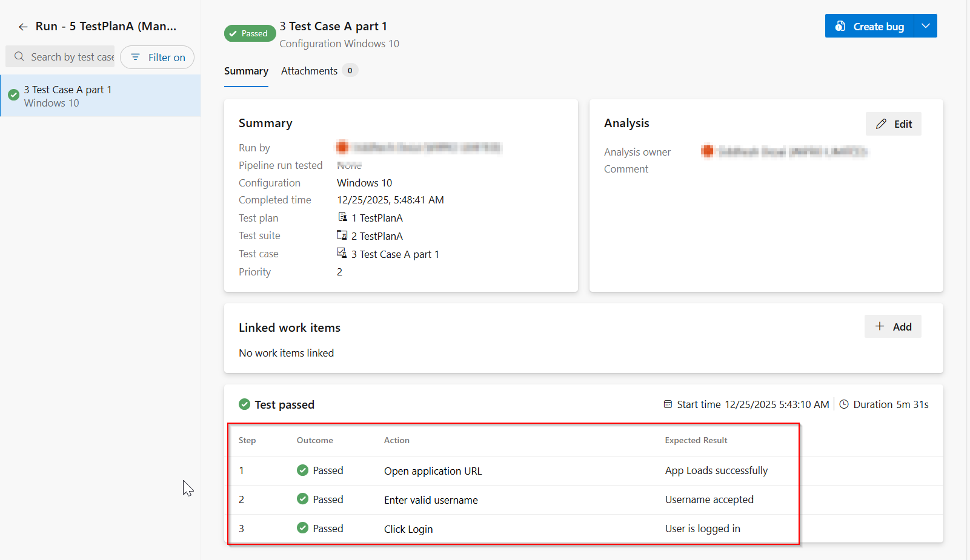Open the 2 TestPlanA test suite link
The width and height of the screenshot is (970, 560).
click(377, 236)
